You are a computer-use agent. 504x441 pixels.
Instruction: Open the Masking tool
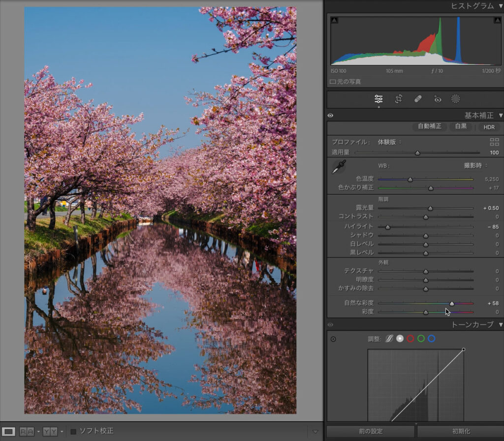[x=456, y=99]
